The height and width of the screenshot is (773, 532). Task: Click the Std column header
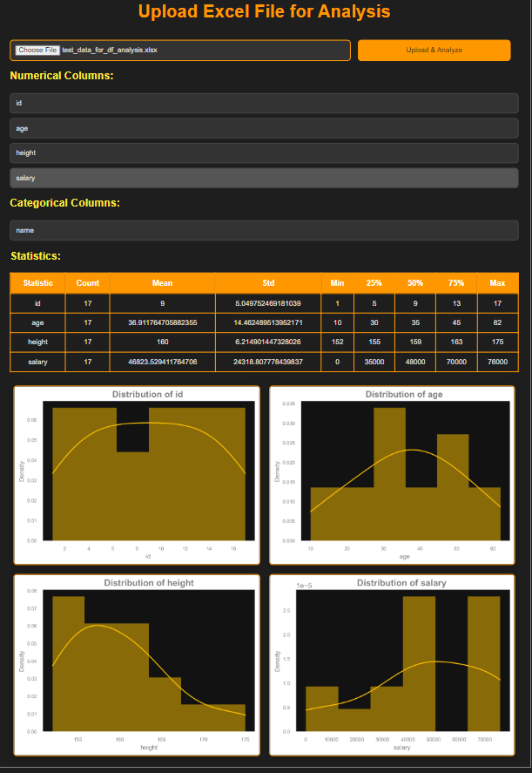[268, 283]
